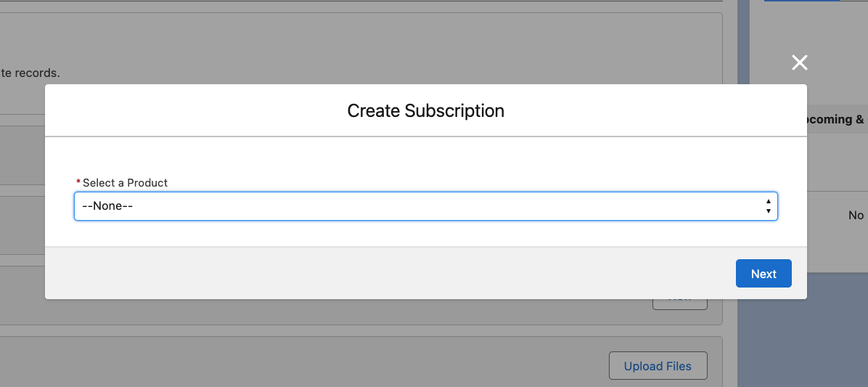Viewport: 868px width, 387px height.
Task: Click the "No" text in right panel
Action: coord(856,216)
